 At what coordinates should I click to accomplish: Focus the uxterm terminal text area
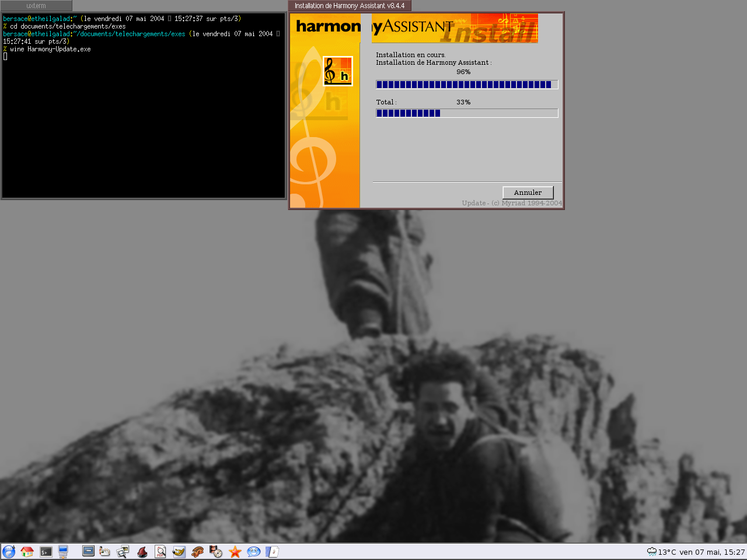click(144, 106)
